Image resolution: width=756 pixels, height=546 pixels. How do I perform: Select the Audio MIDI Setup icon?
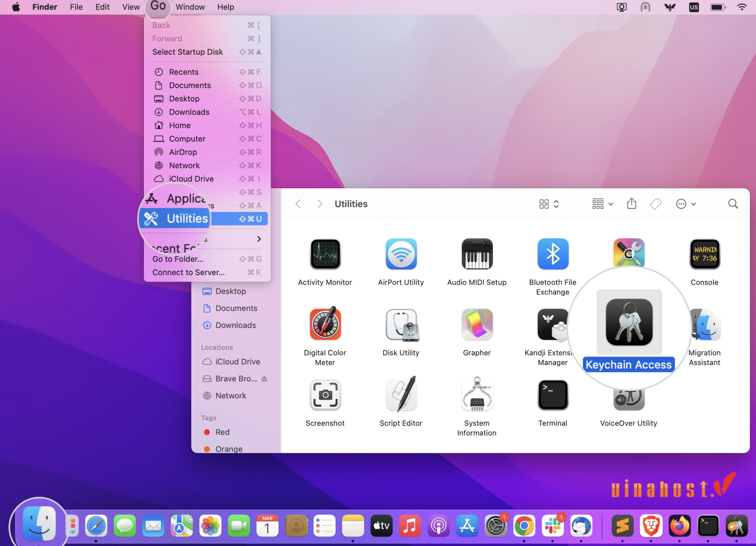pos(477,254)
